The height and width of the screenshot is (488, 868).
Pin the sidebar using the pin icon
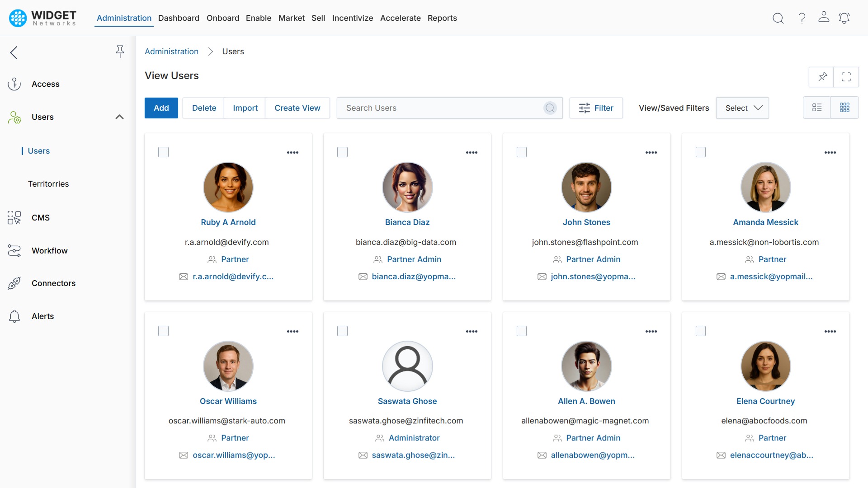point(120,52)
